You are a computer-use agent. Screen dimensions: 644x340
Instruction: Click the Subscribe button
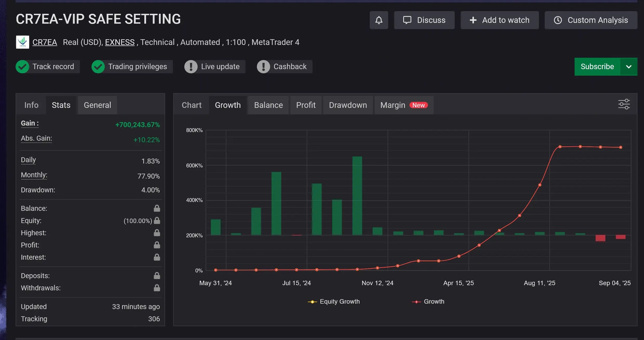(597, 67)
